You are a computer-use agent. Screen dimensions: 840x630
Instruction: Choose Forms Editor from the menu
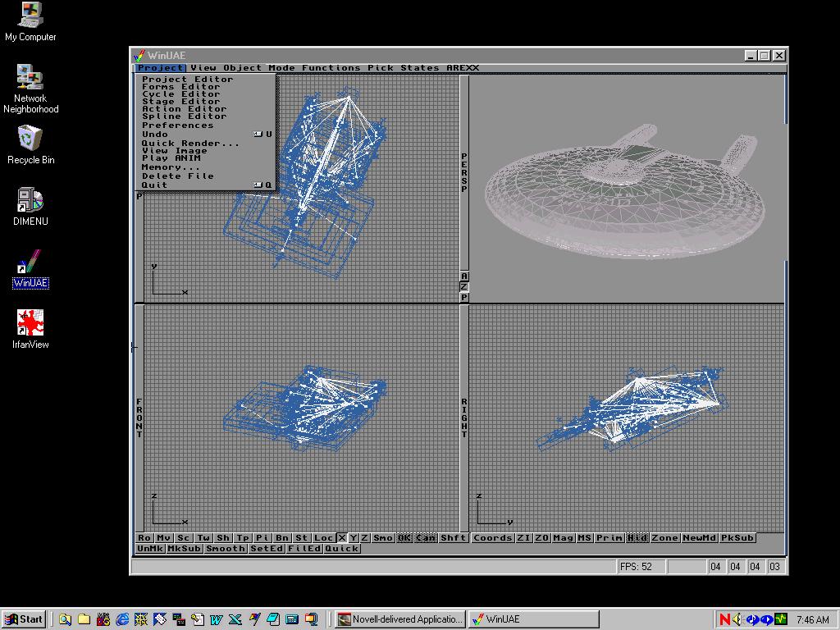click(206, 87)
